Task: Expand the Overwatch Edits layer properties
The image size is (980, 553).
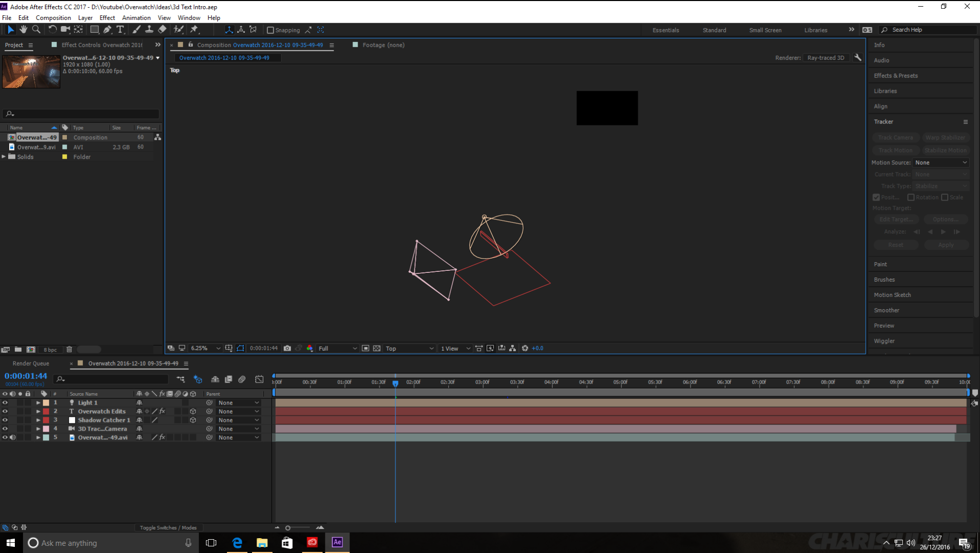Action: pos(38,412)
